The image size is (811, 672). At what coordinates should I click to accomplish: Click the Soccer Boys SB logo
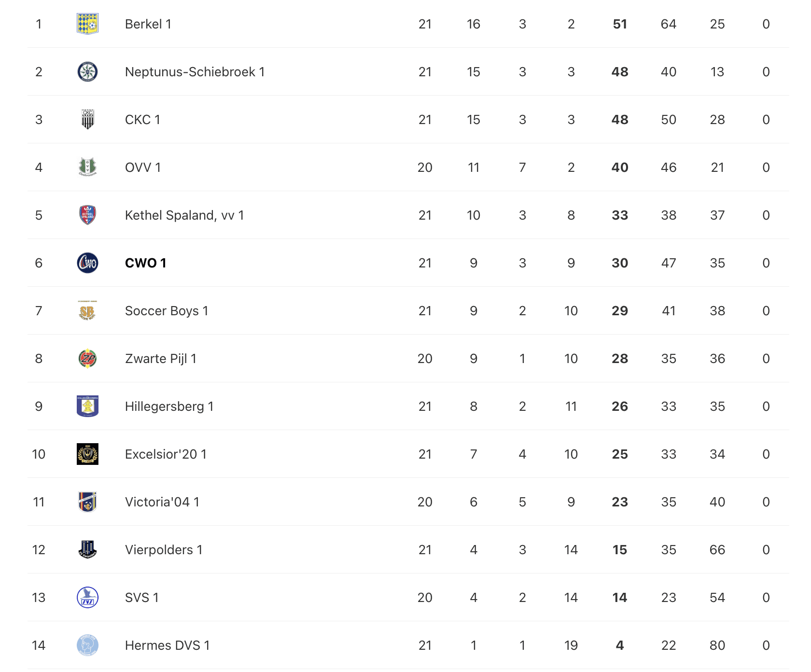[87, 310]
